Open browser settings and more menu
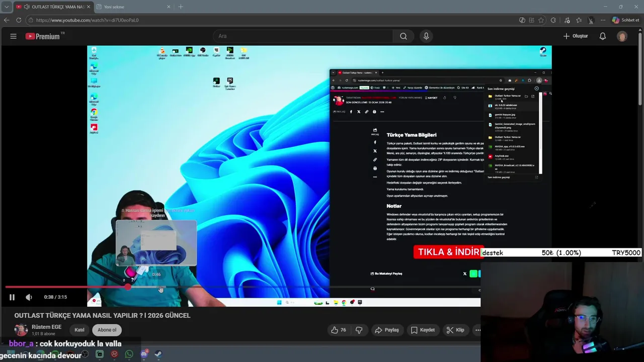Viewport: 644px width, 362px height. [x=603, y=20]
